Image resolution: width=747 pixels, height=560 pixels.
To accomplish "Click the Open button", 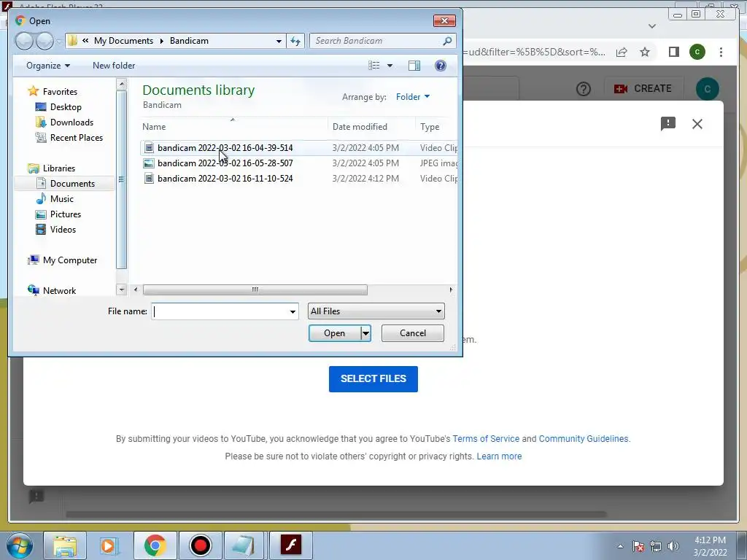I will (334, 333).
